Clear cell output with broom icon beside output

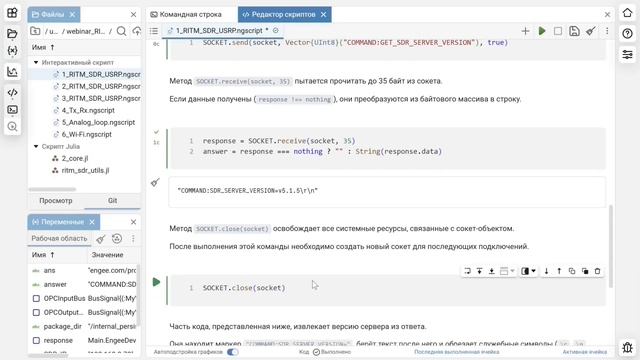pos(155,182)
